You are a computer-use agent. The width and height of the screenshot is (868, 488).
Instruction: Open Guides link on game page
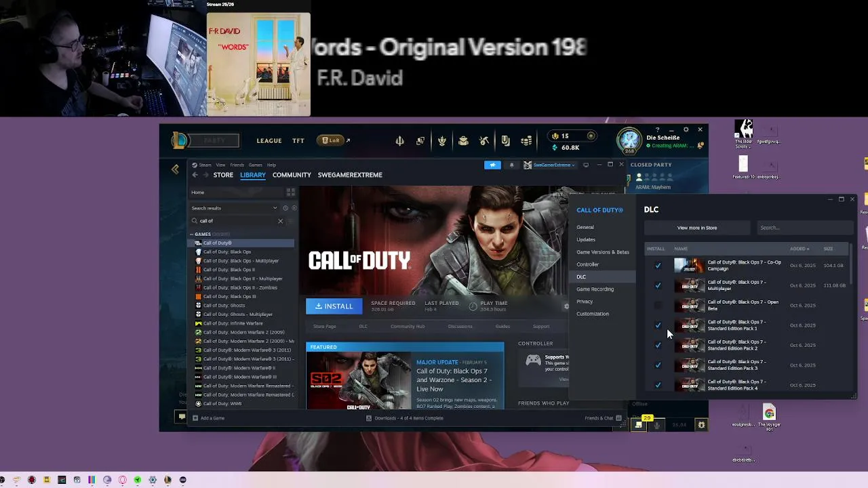click(502, 327)
